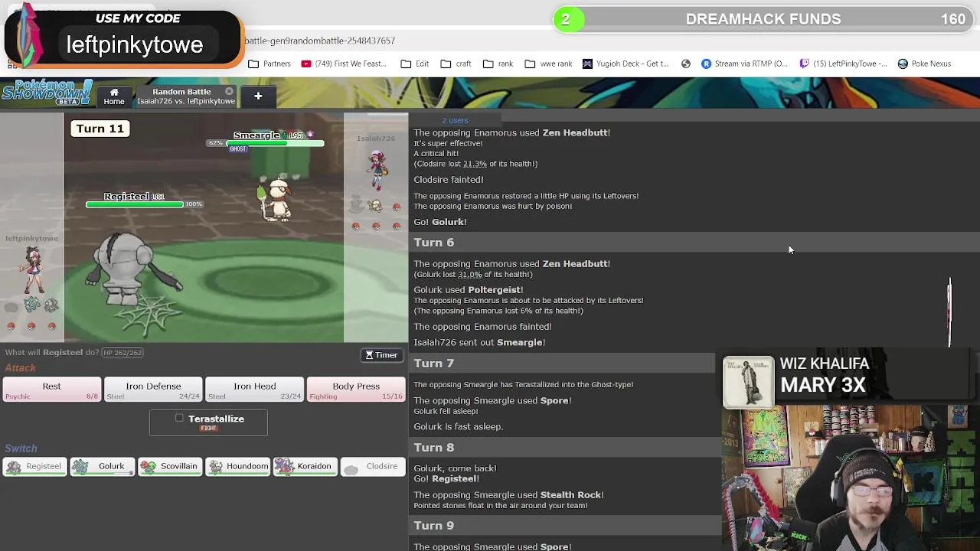Open the Poke Nexus bookmark
This screenshot has height=551, width=980.
point(925,64)
